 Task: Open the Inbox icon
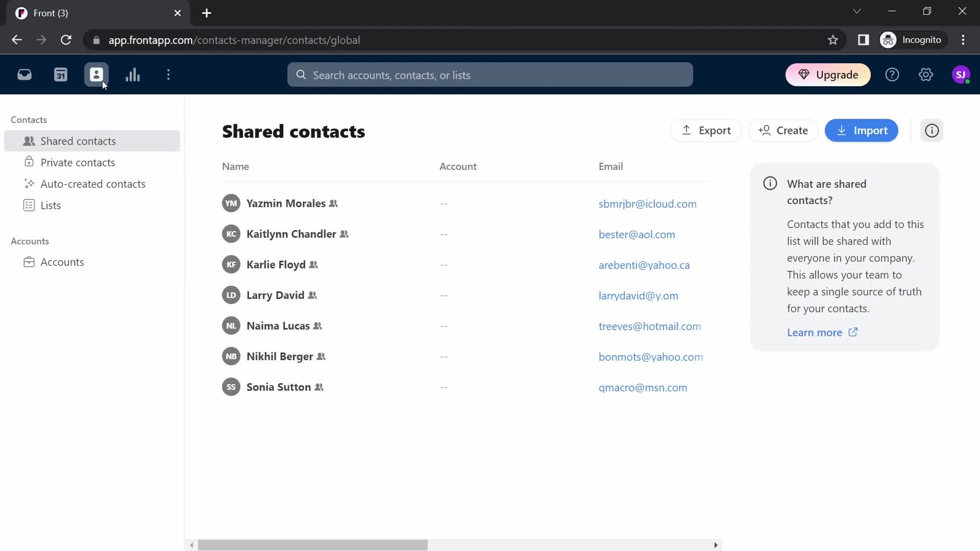point(24,74)
